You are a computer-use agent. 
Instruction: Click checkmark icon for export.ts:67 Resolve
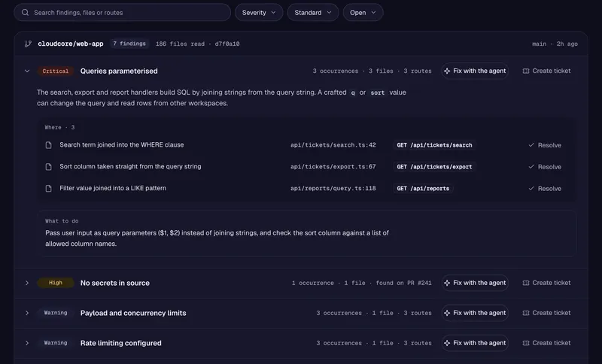point(531,166)
